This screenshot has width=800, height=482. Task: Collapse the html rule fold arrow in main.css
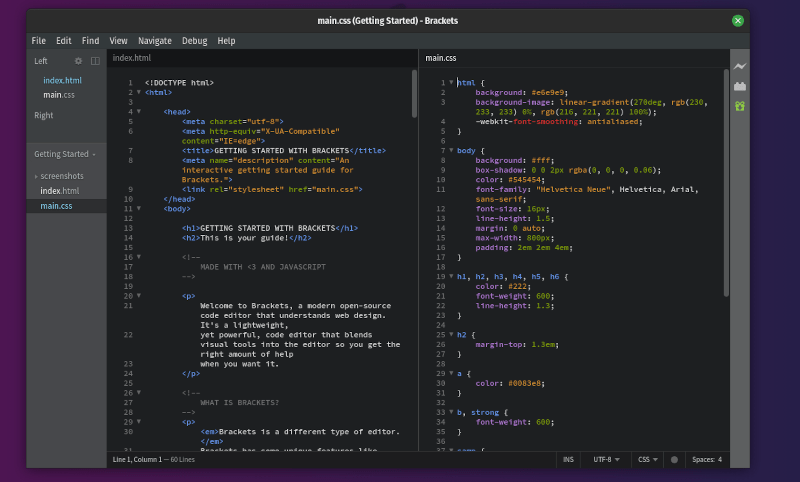(x=451, y=82)
